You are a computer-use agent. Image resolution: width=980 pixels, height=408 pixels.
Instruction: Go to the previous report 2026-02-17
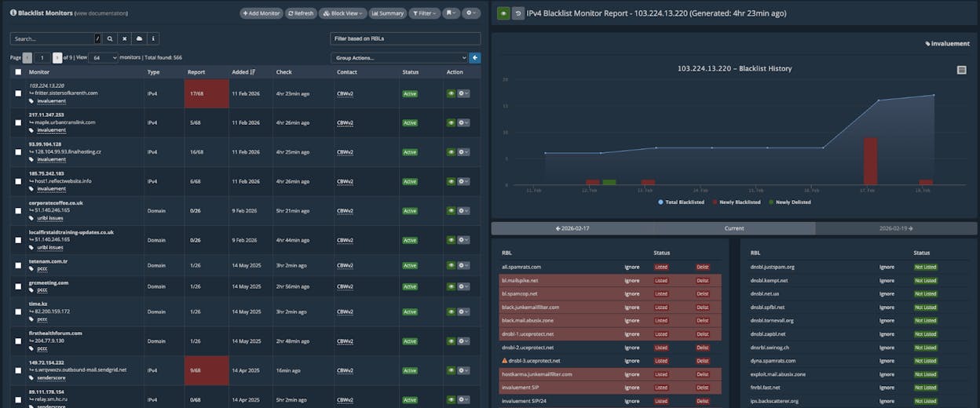(x=572, y=228)
